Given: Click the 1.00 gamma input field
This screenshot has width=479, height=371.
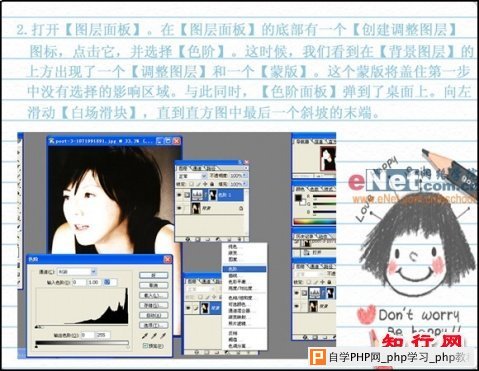Looking at the screenshot, I should pyautogui.click(x=94, y=282).
